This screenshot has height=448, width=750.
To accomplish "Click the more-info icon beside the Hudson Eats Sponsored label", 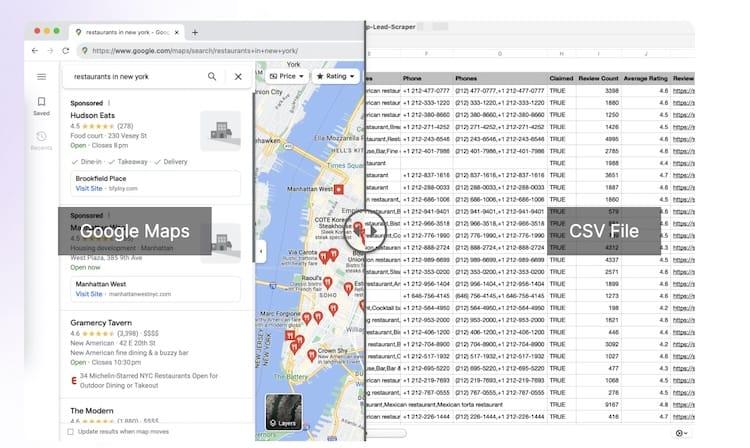I will click(109, 103).
